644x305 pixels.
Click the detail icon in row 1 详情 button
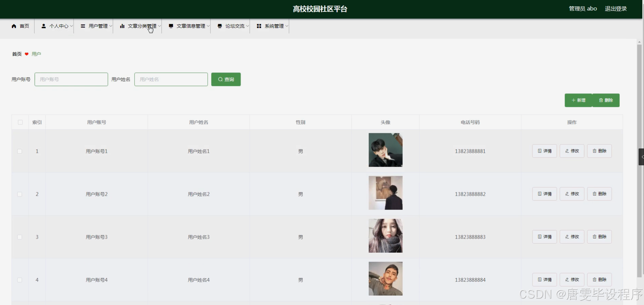pos(540,151)
